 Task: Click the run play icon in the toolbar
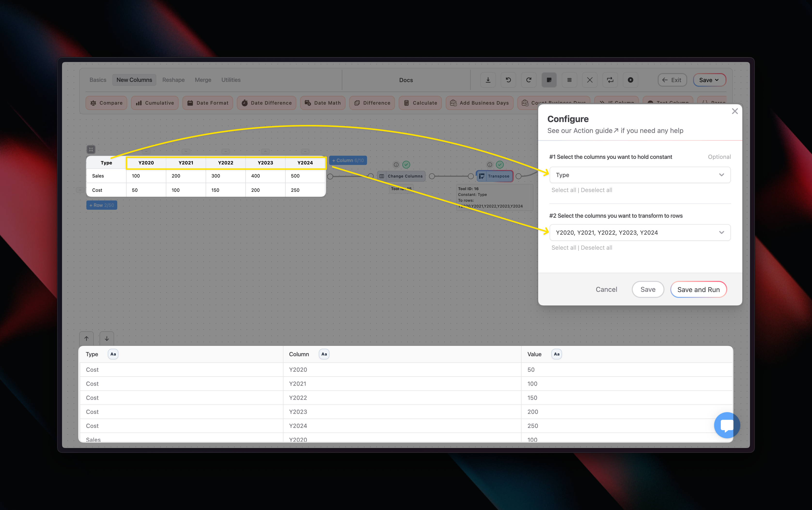point(630,80)
